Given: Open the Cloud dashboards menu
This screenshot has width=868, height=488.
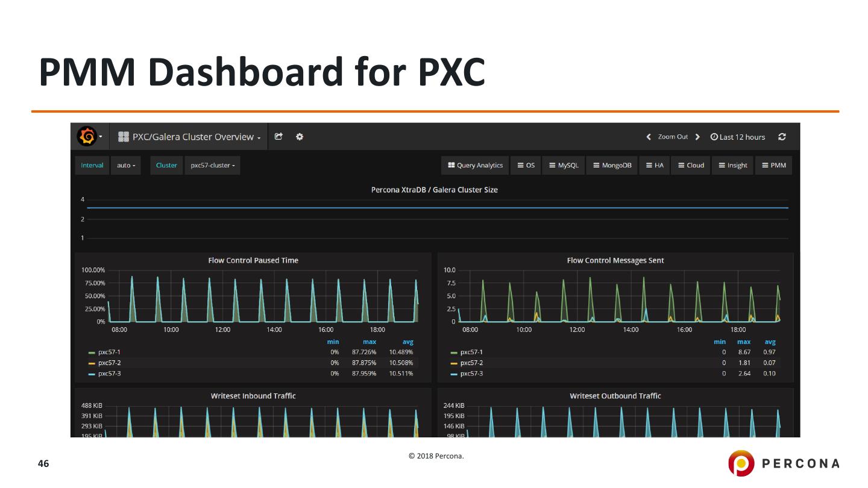Looking at the screenshot, I should point(691,165).
